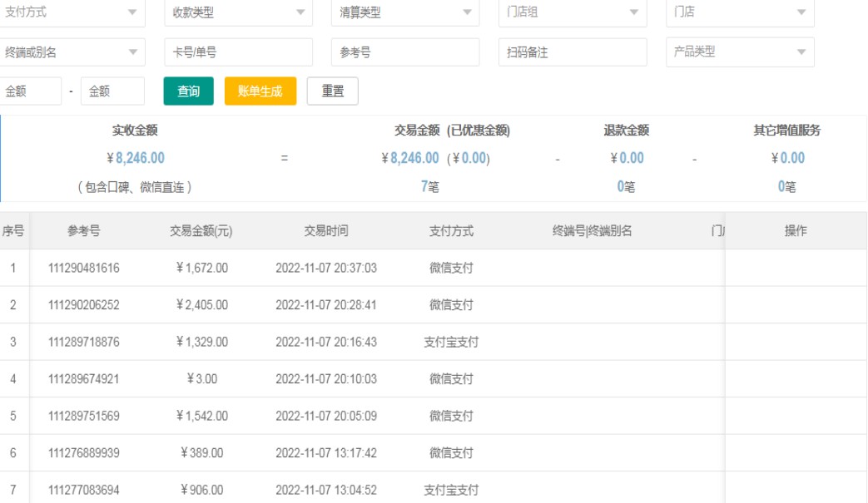Click the maximum 金额 input box
The width and height of the screenshot is (868, 503).
112,91
